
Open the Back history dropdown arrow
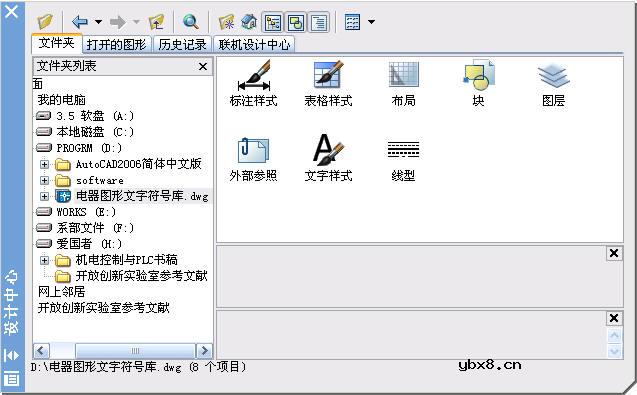pyautogui.click(x=98, y=22)
